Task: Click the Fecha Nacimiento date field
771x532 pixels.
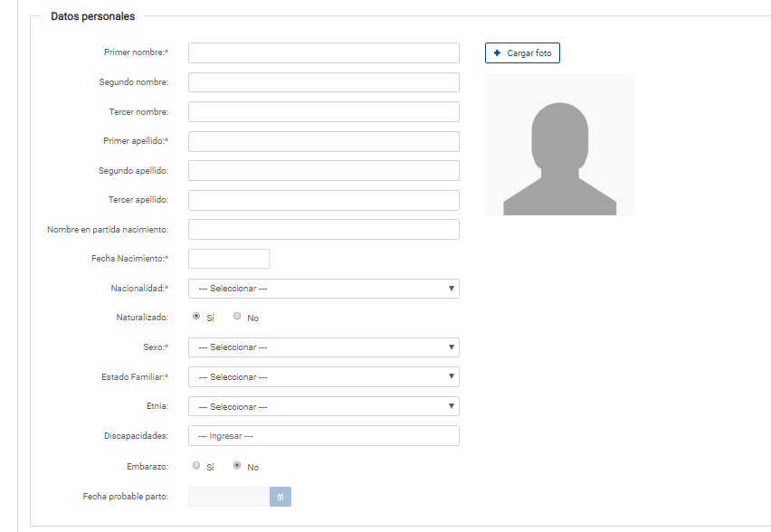Action: point(229,259)
